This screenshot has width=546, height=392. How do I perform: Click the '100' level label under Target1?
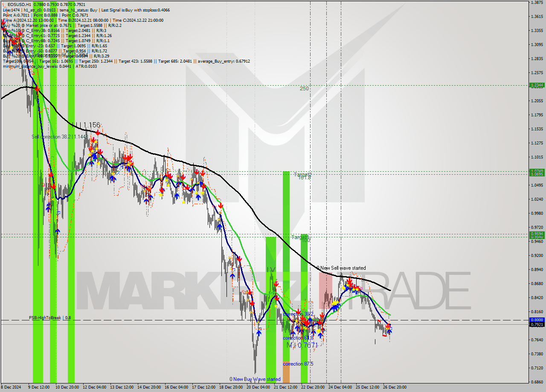click(305, 240)
